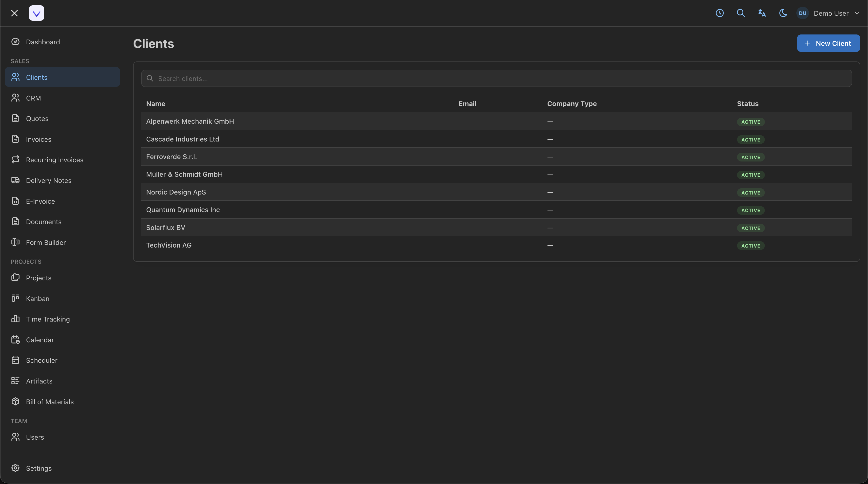Open global search magnifier icon in header
Image resolution: width=868 pixels, height=484 pixels.
coord(741,13)
